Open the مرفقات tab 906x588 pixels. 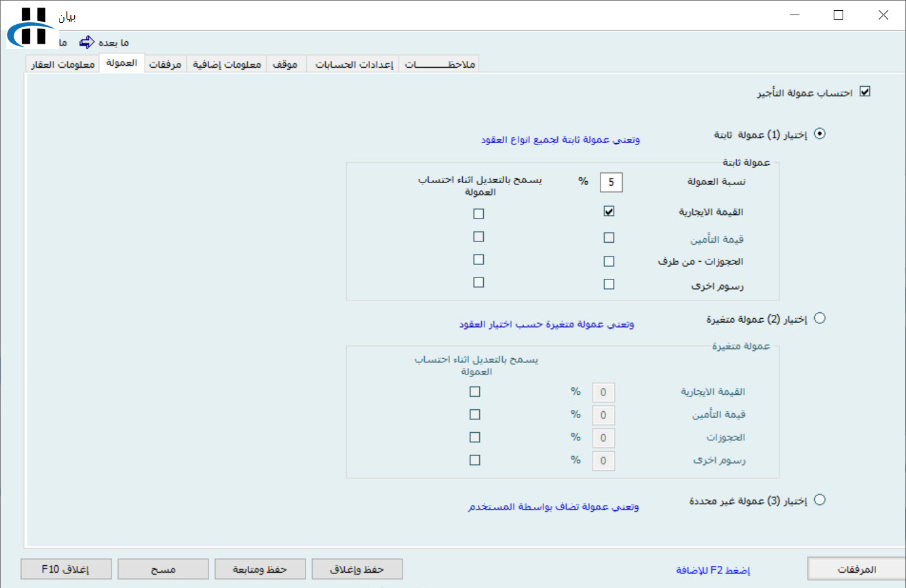165,65
